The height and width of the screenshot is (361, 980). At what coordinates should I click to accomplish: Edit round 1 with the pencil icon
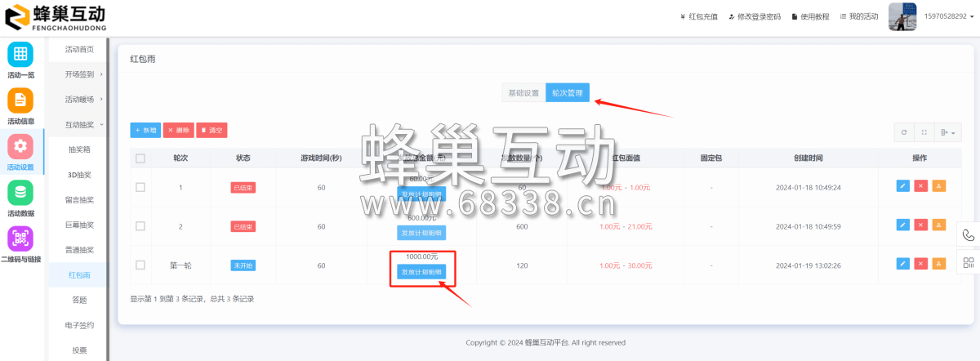click(902, 186)
